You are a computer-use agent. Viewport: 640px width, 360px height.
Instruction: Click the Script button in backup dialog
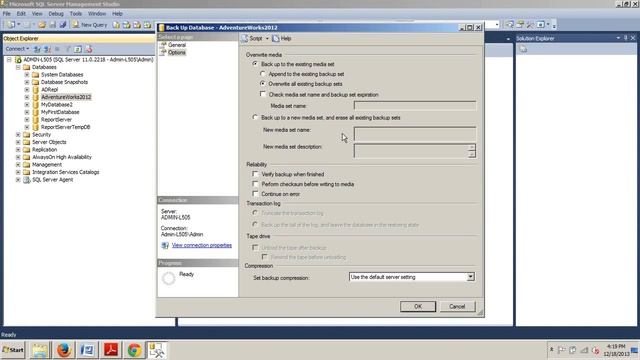pos(252,38)
